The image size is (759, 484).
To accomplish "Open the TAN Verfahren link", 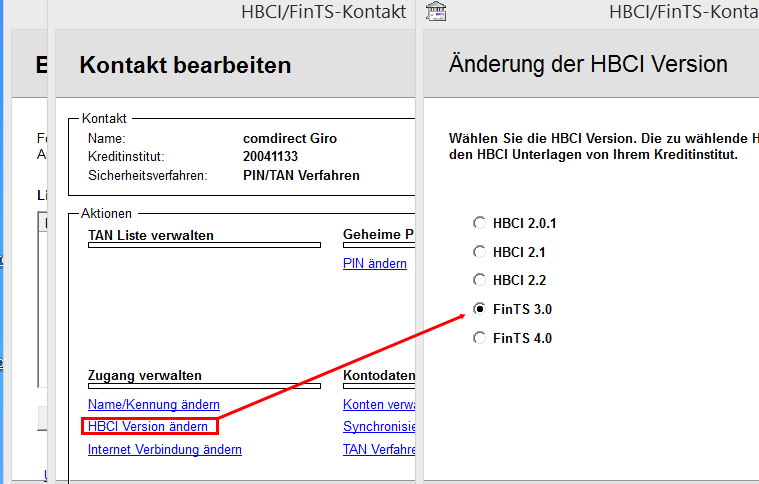I will [378, 449].
